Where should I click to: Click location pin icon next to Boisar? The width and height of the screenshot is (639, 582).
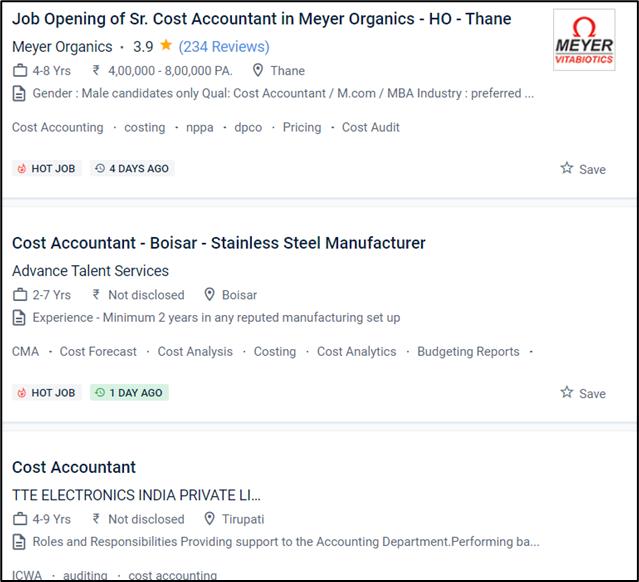[209, 295]
